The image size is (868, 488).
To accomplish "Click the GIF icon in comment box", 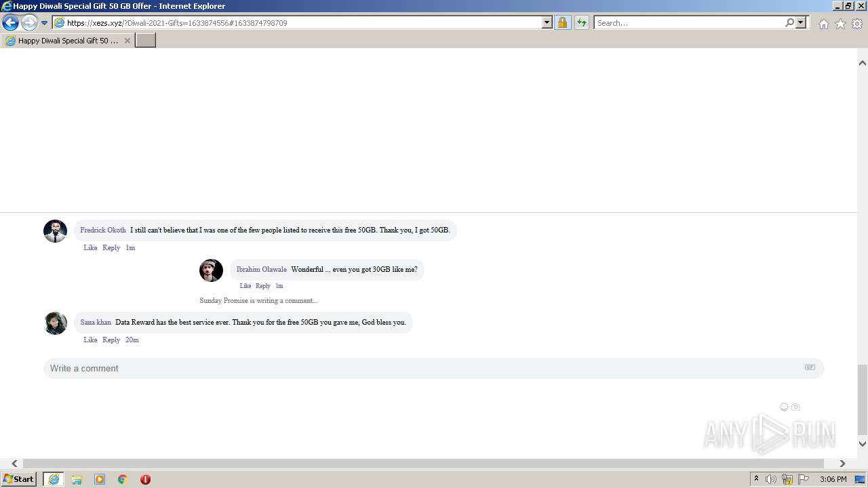I will click(810, 367).
